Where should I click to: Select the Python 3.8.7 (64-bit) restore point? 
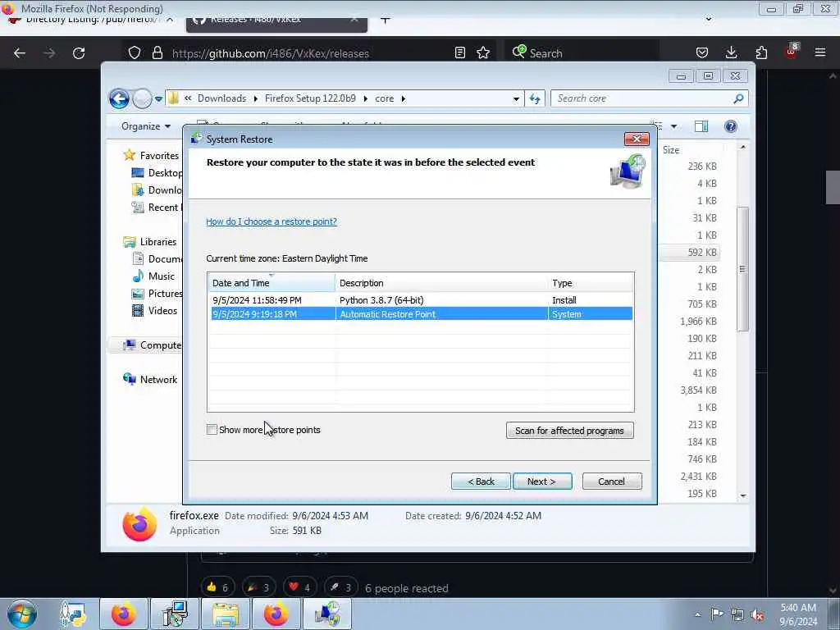(x=421, y=300)
